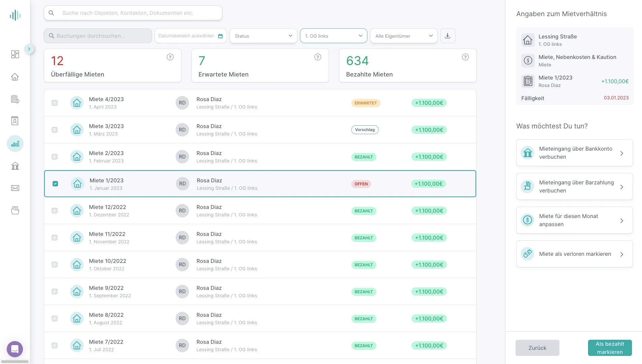Click the house icon of Miete 2/2023

click(x=77, y=157)
